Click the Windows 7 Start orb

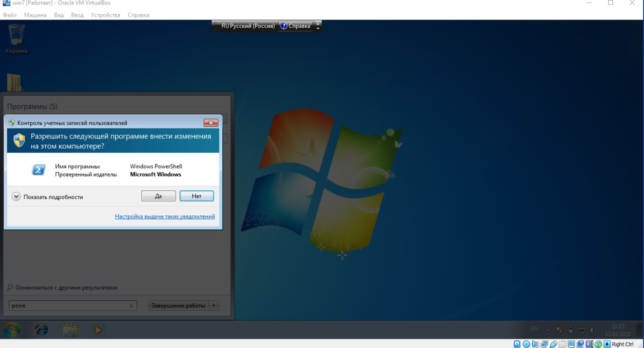coord(12,330)
